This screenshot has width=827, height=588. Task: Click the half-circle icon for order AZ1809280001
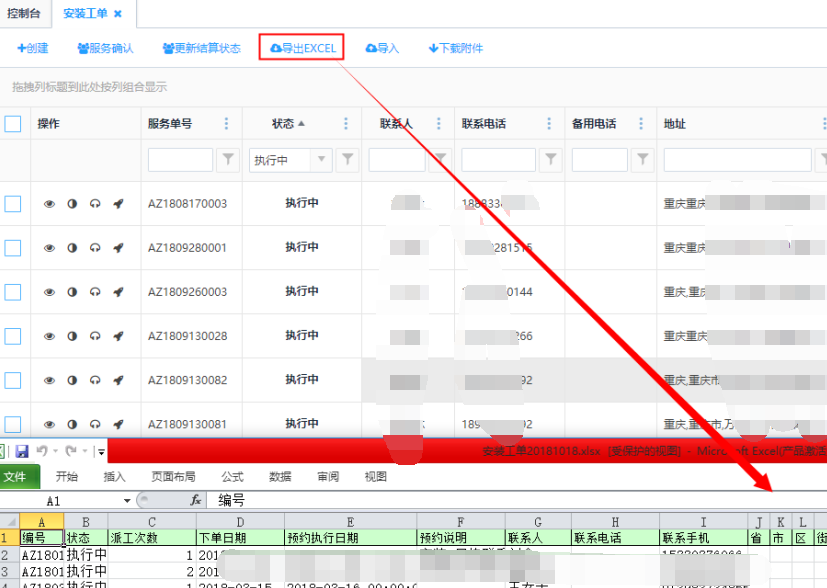(x=72, y=248)
